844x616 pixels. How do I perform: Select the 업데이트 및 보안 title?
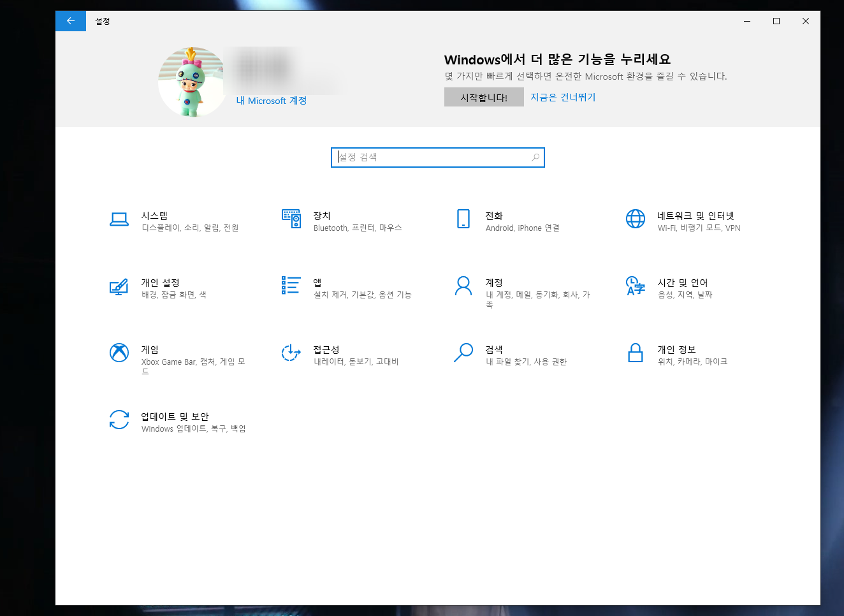click(175, 417)
